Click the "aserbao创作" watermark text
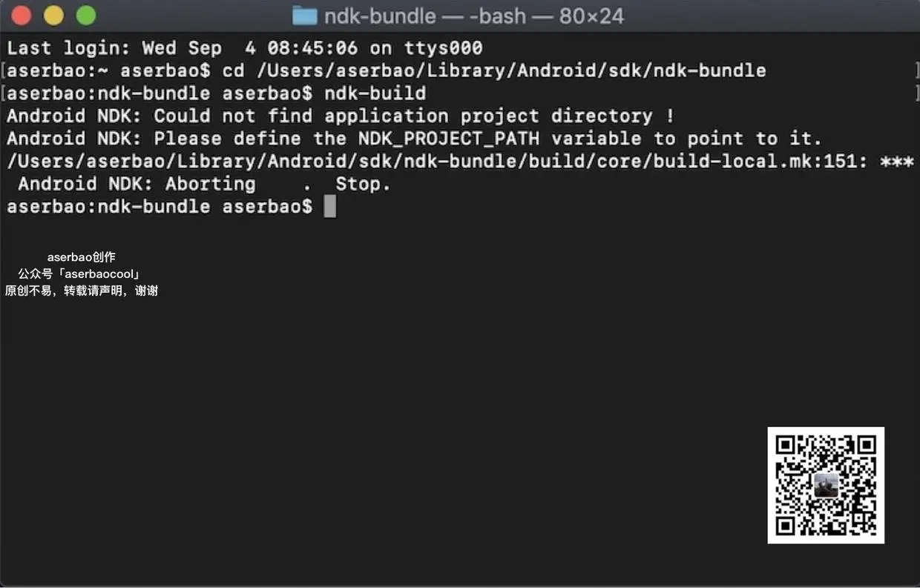Screen dimensions: 920x588 [x=82, y=257]
